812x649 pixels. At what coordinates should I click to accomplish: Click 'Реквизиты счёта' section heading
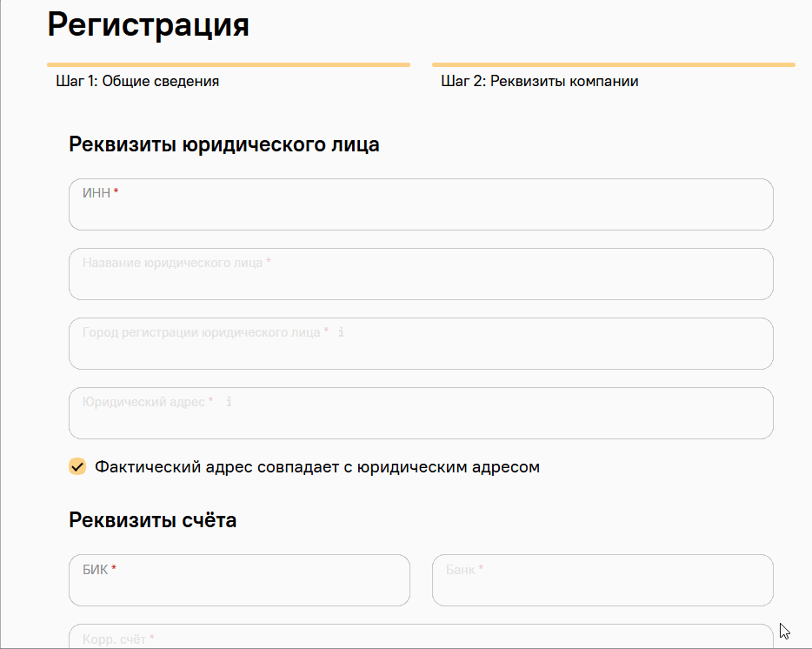click(152, 520)
